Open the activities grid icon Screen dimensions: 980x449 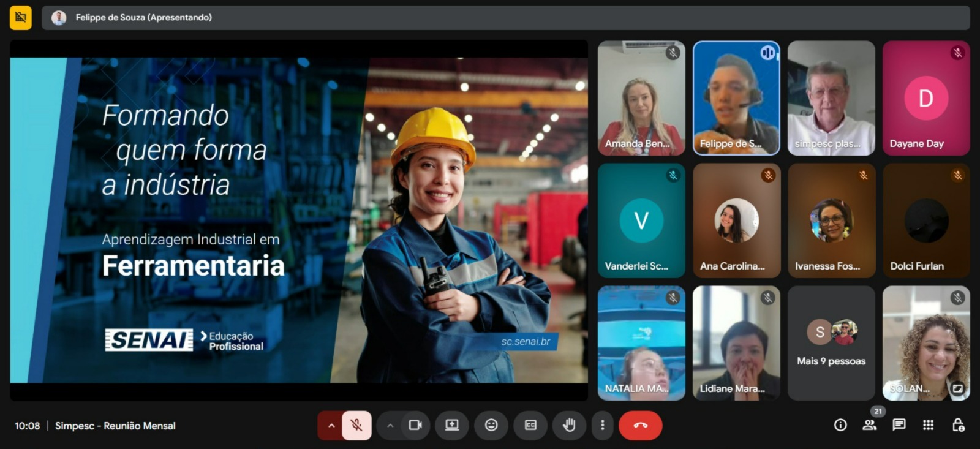(x=928, y=425)
